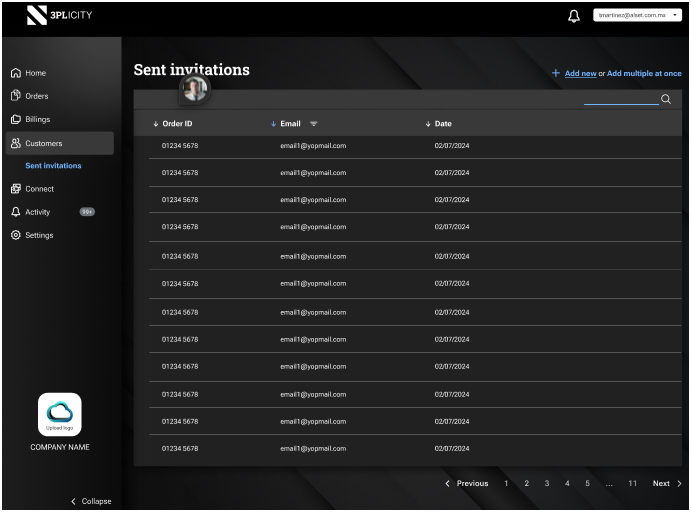Open the Orders menu item
The image size is (691, 512).
pos(37,96)
